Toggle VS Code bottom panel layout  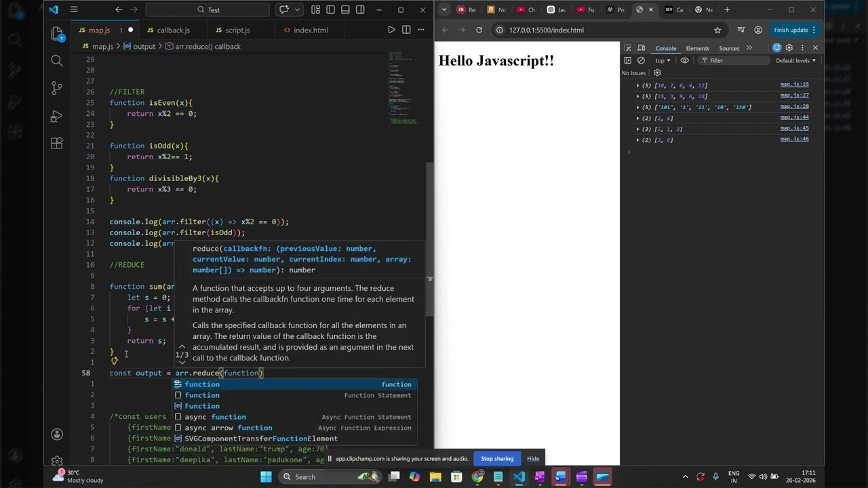click(345, 9)
